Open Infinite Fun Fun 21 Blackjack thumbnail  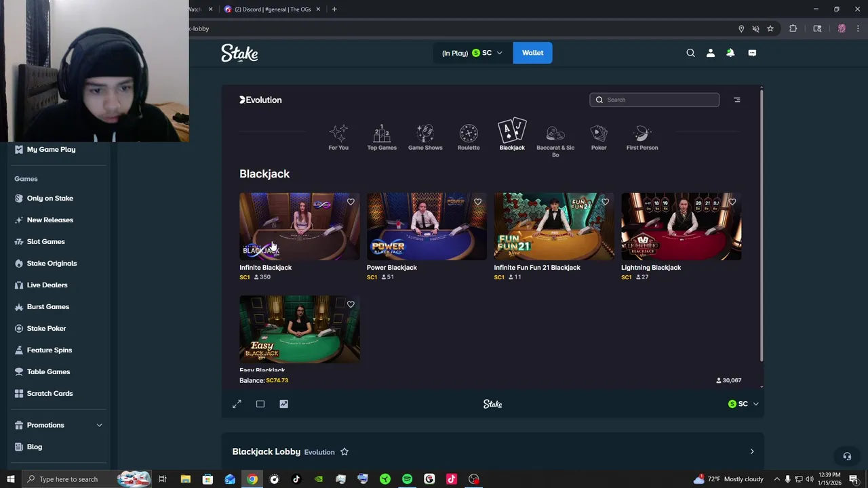click(554, 226)
